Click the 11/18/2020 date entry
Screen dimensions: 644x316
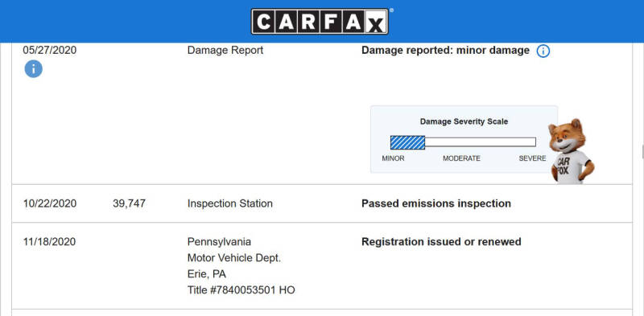click(x=49, y=242)
